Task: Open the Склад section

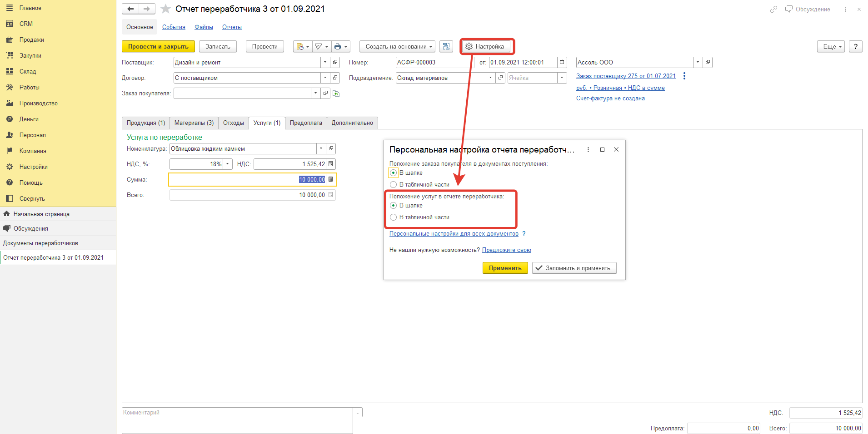Action: coord(27,71)
